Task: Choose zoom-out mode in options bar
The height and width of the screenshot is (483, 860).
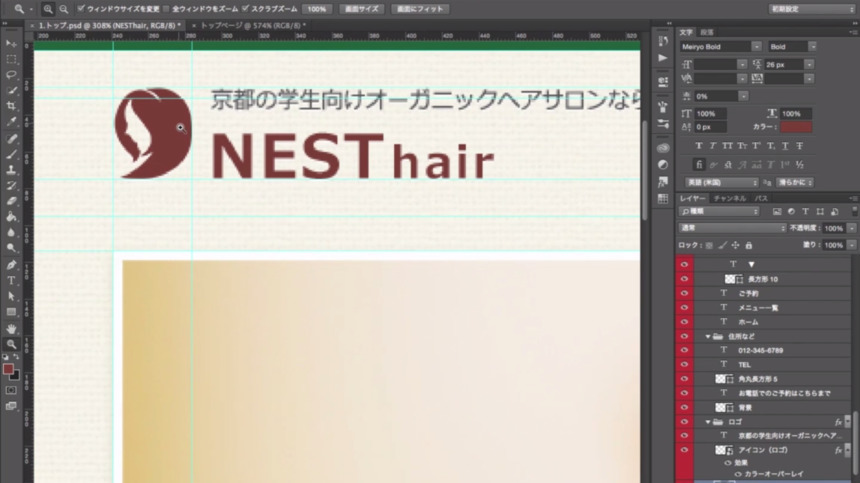Action: (64, 9)
